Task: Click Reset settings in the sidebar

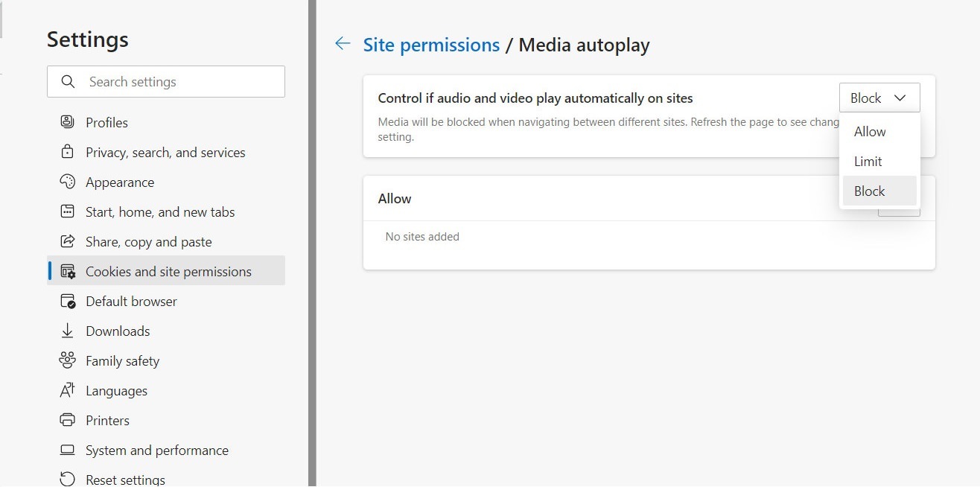Action: [125, 479]
